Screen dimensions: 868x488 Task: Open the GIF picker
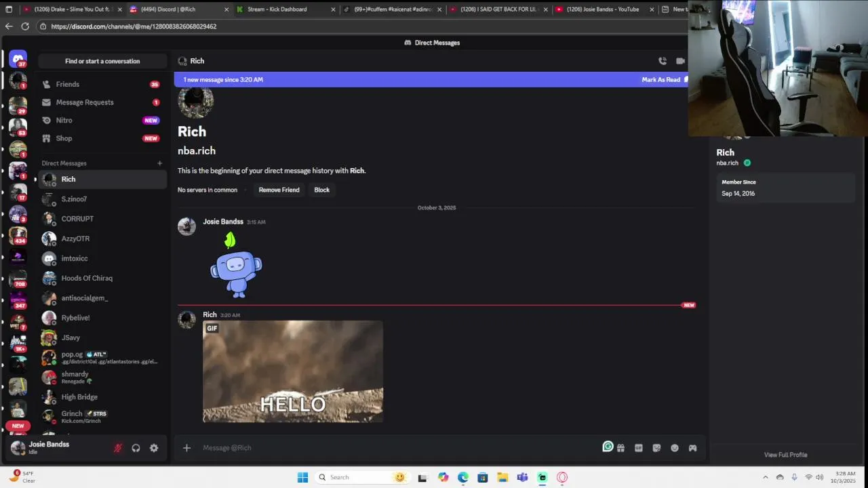click(x=638, y=448)
